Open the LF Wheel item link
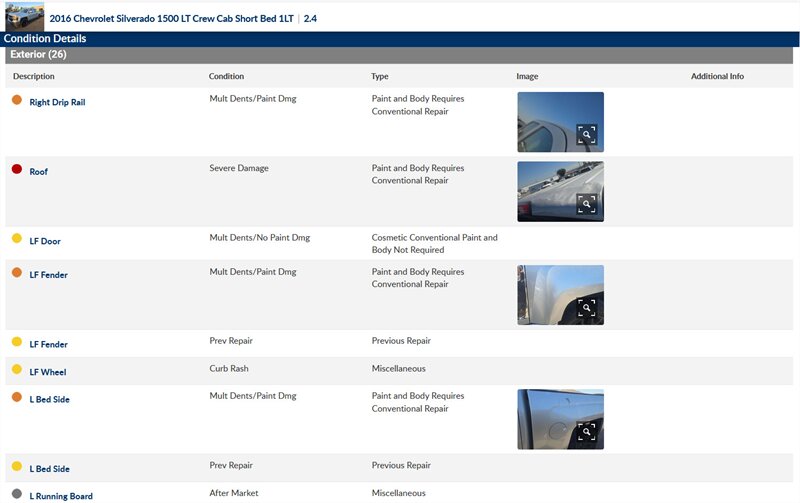This screenshot has height=503, width=800. [x=48, y=372]
